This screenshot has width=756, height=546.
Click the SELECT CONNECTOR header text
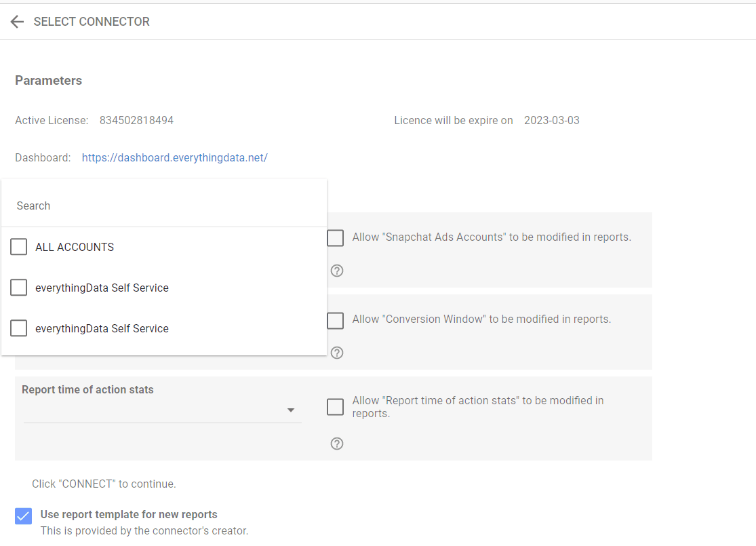coord(92,22)
